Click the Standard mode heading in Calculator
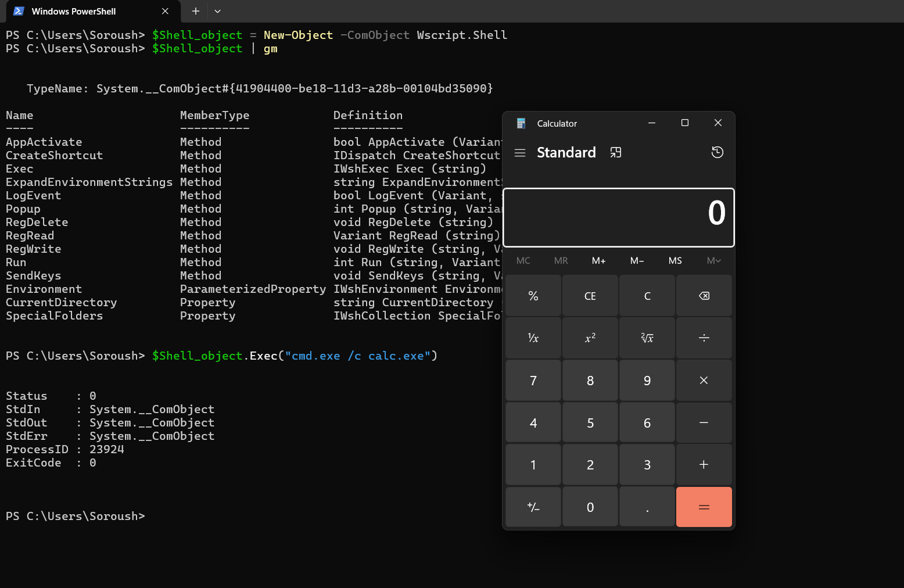Image resolution: width=904 pixels, height=588 pixels. click(x=566, y=153)
